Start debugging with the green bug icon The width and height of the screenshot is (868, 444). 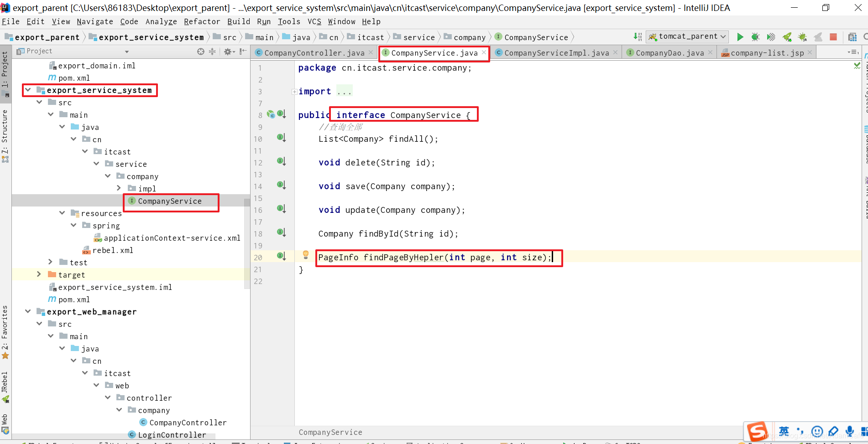(x=755, y=37)
